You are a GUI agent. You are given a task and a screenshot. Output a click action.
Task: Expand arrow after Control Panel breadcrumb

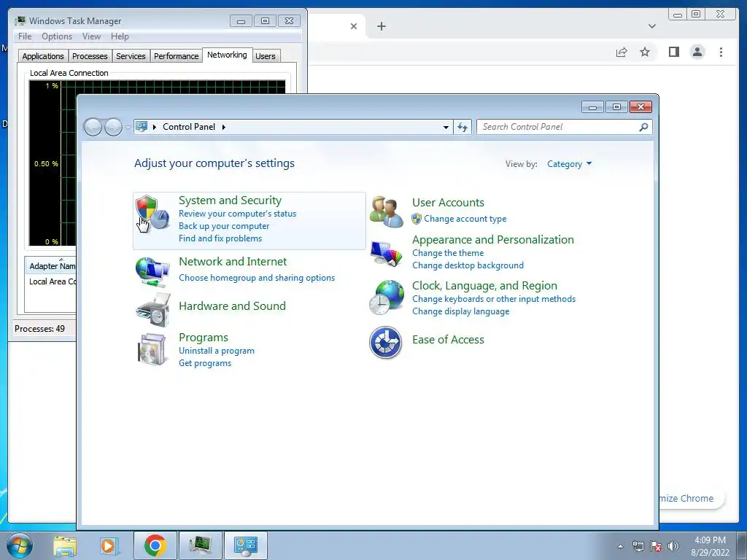pos(223,127)
